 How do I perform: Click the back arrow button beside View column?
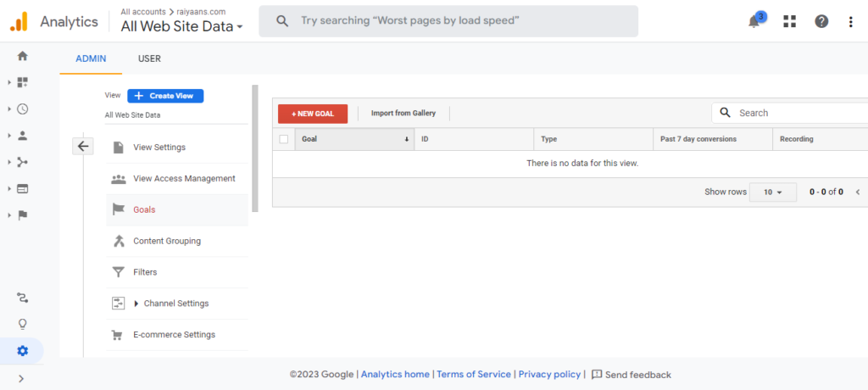point(83,146)
